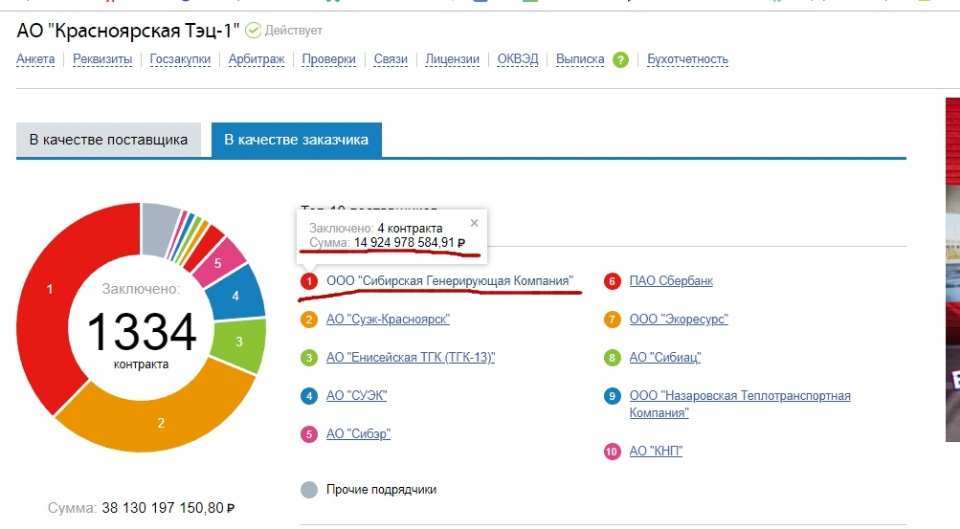The width and height of the screenshot is (960, 529).
Task: Click pink donut segment number 5
Action: 217,263
